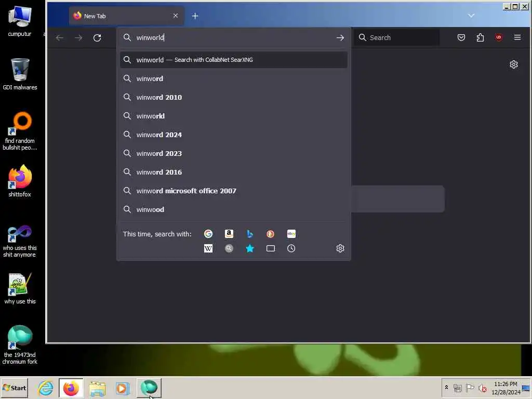Search history using the clock icon

click(x=291, y=249)
